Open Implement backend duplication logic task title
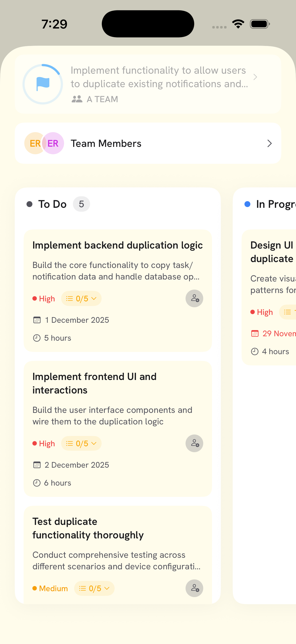Screen dimensions: 296x644 tap(117, 245)
